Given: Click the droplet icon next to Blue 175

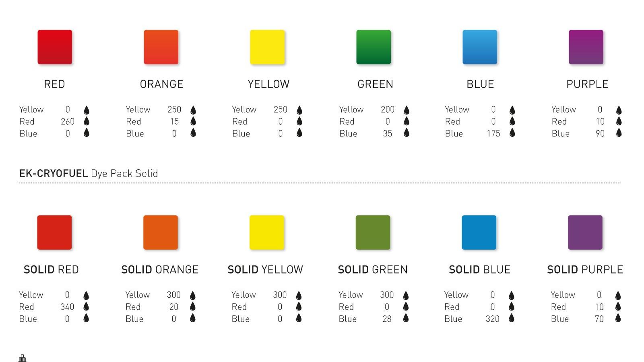Looking at the screenshot, I should pyautogui.click(x=512, y=133).
